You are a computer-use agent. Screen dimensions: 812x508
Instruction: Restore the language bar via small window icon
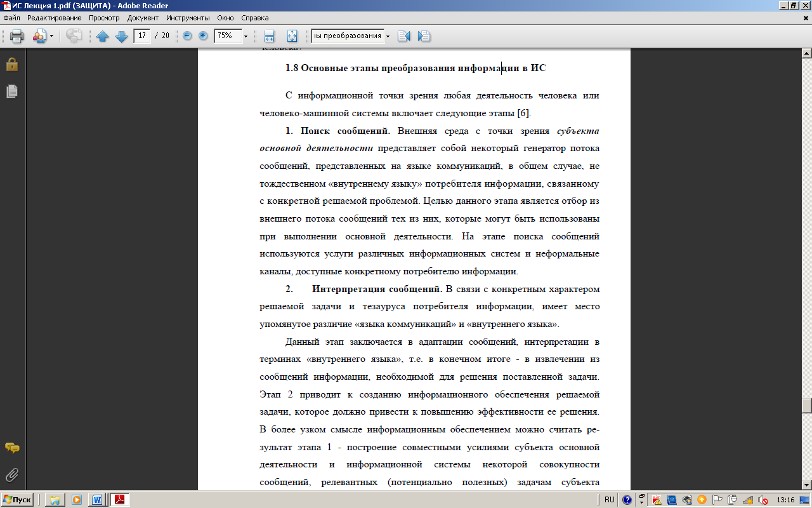[642, 496]
